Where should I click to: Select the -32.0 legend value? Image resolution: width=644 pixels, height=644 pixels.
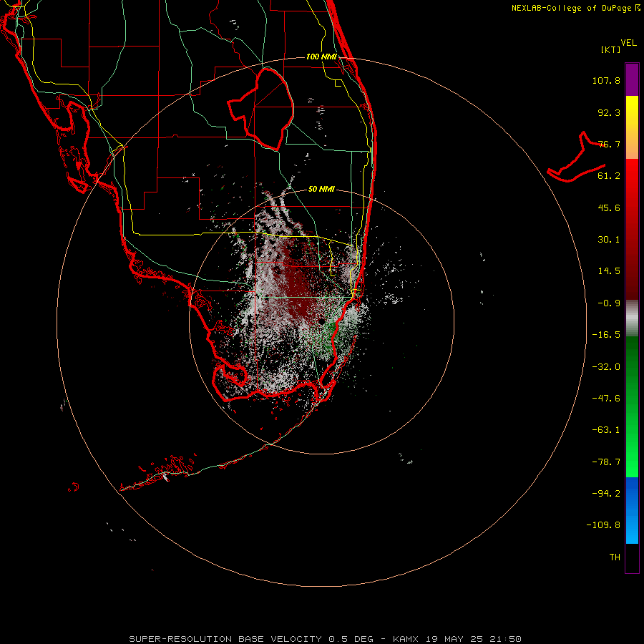pos(606,367)
